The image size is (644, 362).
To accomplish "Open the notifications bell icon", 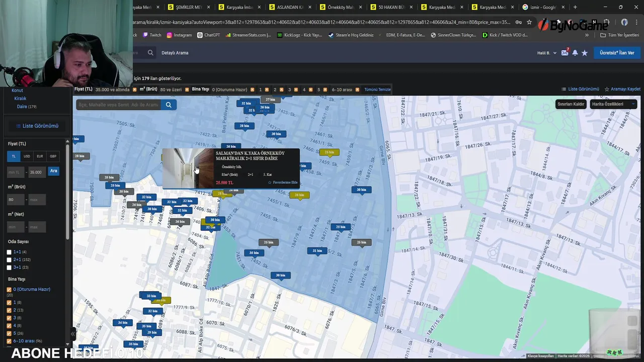I will point(575,53).
